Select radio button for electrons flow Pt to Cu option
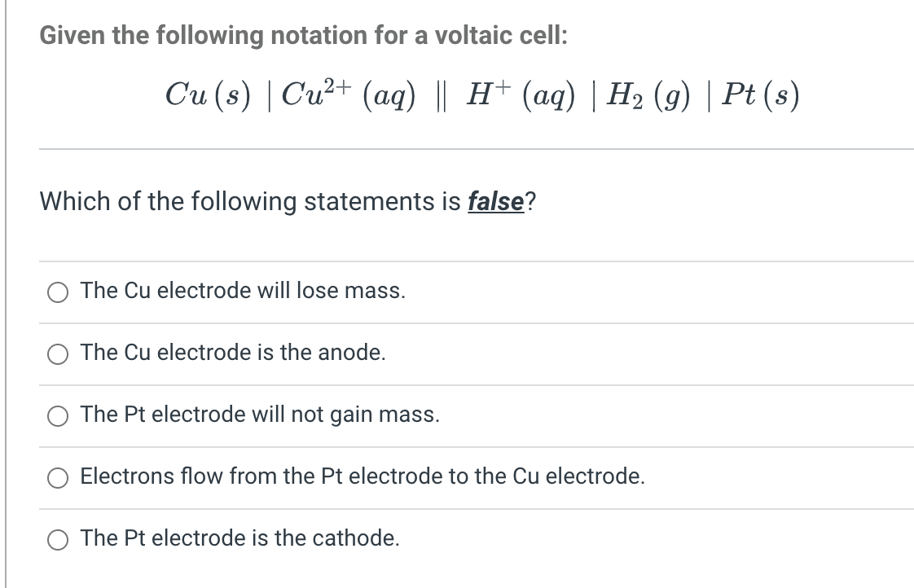 tap(57, 478)
